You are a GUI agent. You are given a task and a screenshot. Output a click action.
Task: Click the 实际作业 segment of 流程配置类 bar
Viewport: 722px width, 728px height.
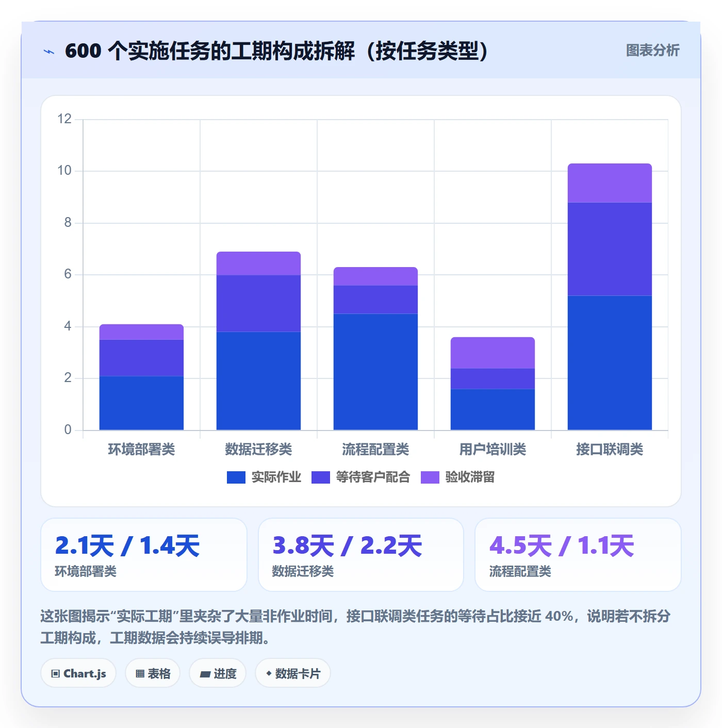pos(375,372)
